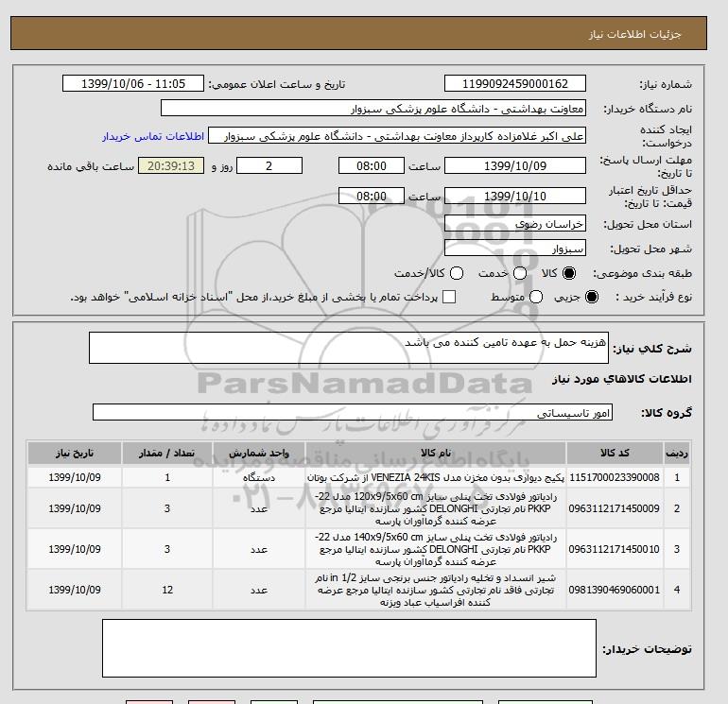Click the unit دستگاه cell in row 1

pos(259,477)
